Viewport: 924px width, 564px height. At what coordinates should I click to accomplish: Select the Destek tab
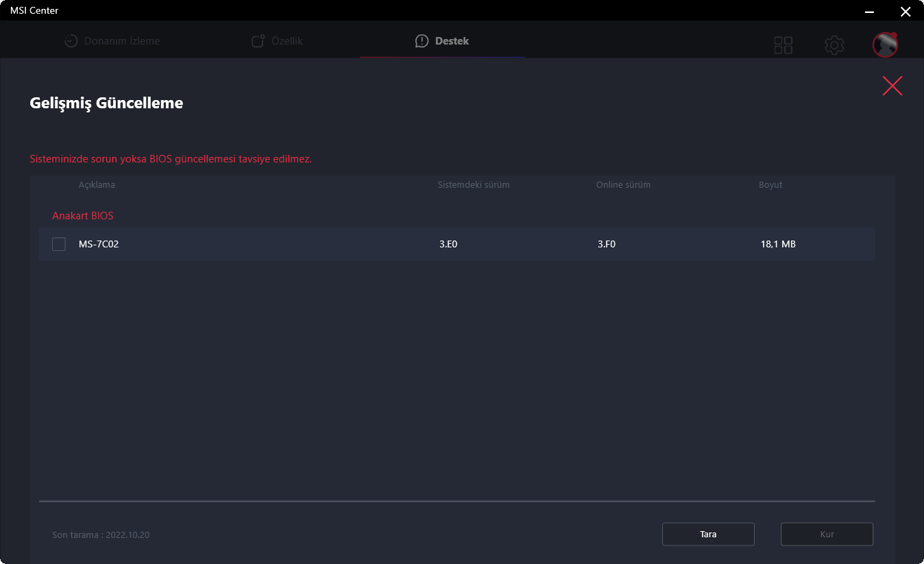tap(442, 41)
